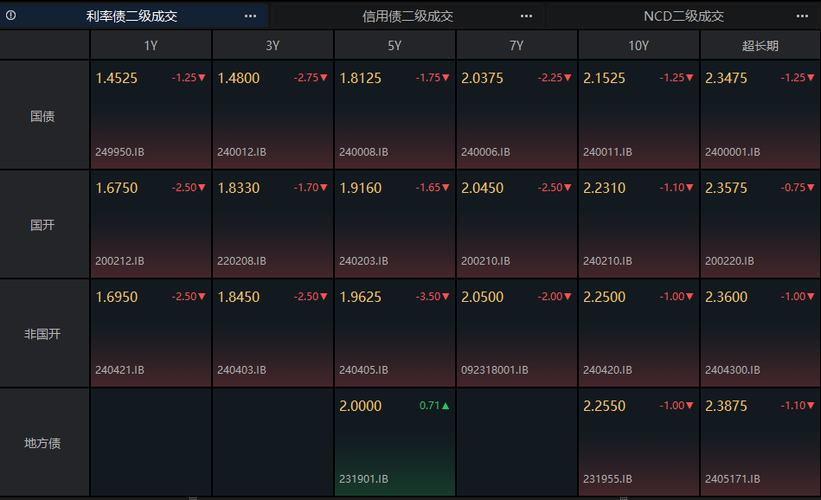
Task: Switch to the 信用债二级成交 tab
Action: 408,16
